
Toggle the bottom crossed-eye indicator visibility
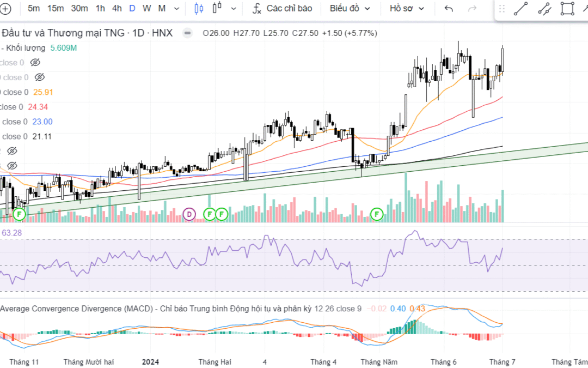(x=13, y=165)
